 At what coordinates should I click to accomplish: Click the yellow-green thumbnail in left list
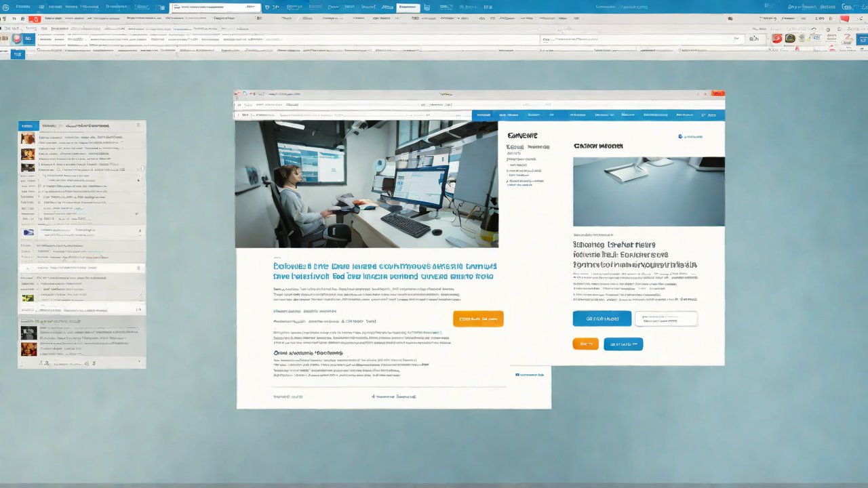pos(28,298)
